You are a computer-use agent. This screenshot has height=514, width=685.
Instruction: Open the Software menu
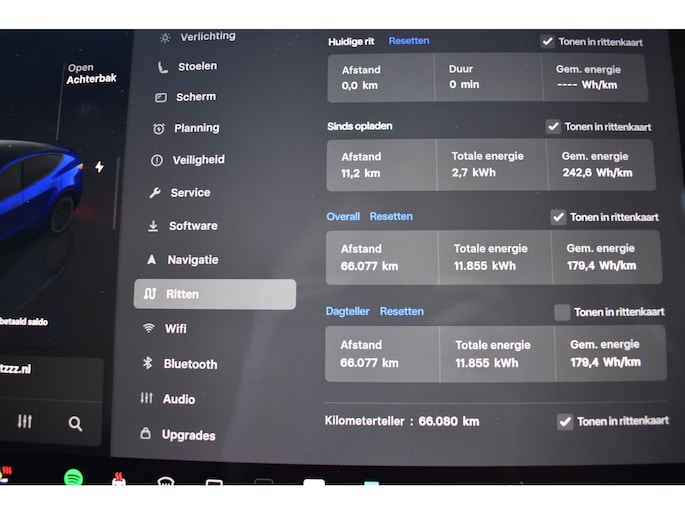pyautogui.click(x=192, y=226)
